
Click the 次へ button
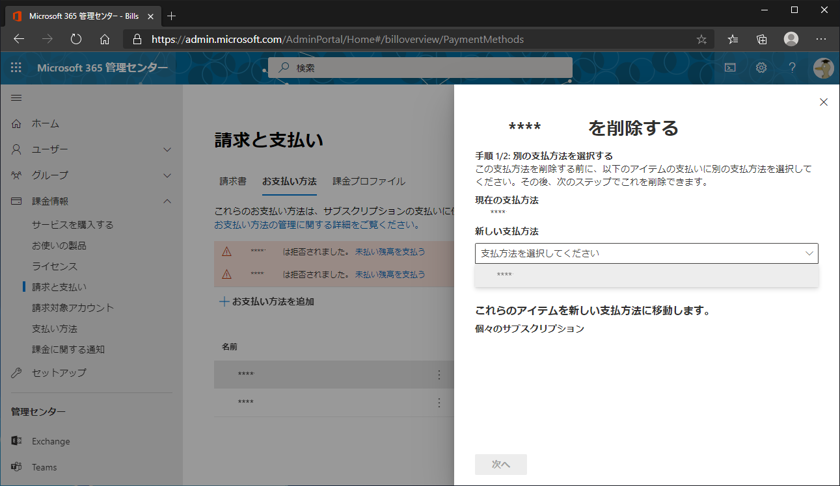coord(501,464)
